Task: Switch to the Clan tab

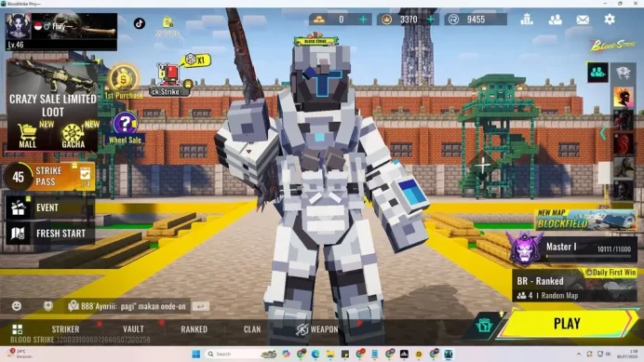Action: click(x=252, y=329)
